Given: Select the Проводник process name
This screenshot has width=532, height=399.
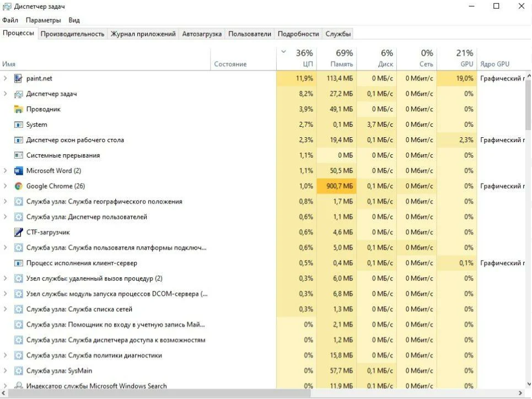Looking at the screenshot, I should coord(44,109).
